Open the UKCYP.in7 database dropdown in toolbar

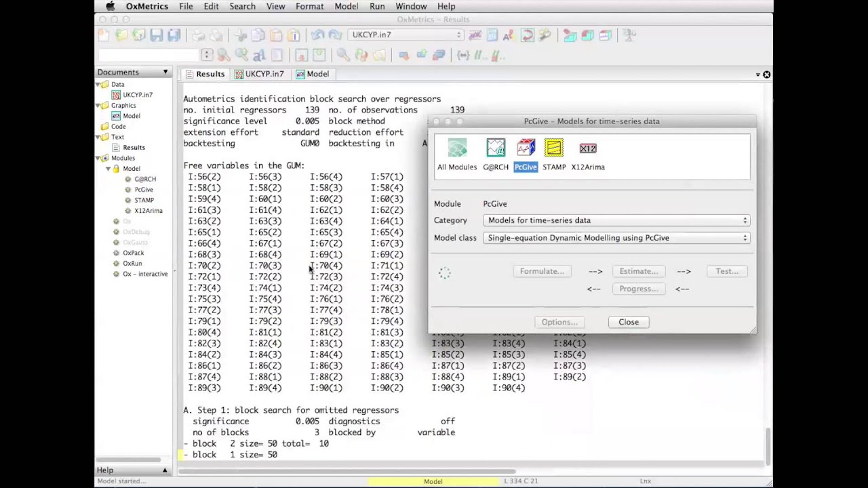pos(406,35)
